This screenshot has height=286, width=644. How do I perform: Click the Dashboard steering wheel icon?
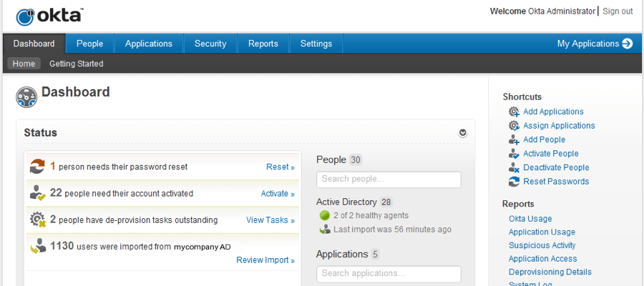pyautogui.click(x=26, y=97)
